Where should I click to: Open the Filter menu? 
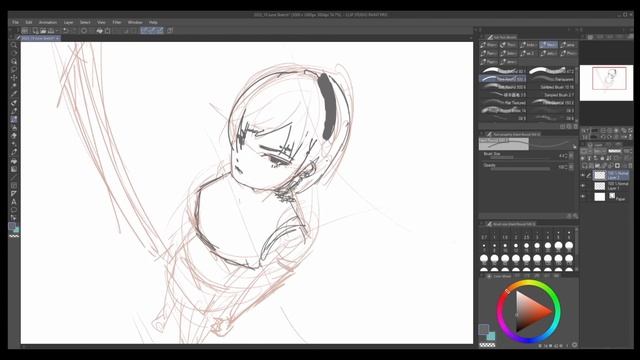point(117,22)
